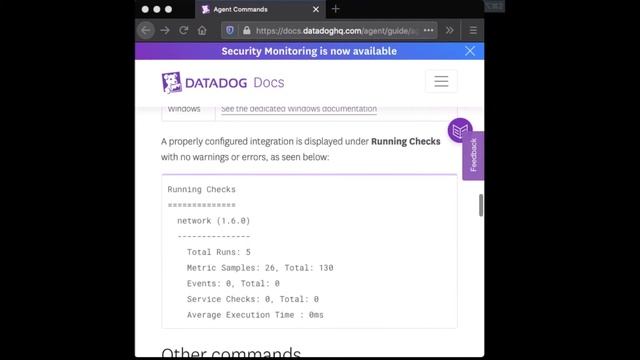Go back using the browser back arrow
This screenshot has height=360, width=640.
(146, 31)
